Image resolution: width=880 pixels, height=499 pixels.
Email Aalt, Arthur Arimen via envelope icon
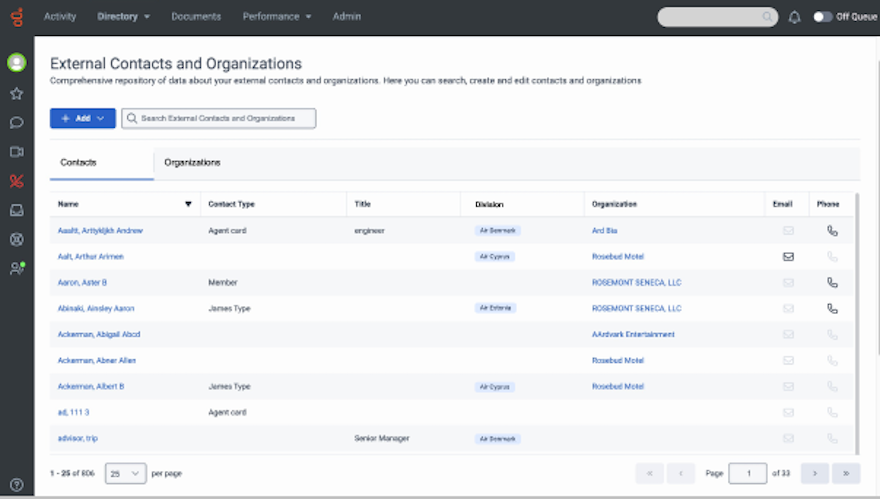click(x=788, y=257)
